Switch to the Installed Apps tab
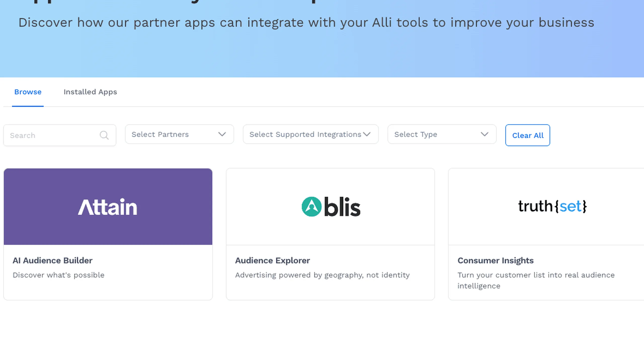The width and height of the screenshot is (644, 362). pos(90,92)
